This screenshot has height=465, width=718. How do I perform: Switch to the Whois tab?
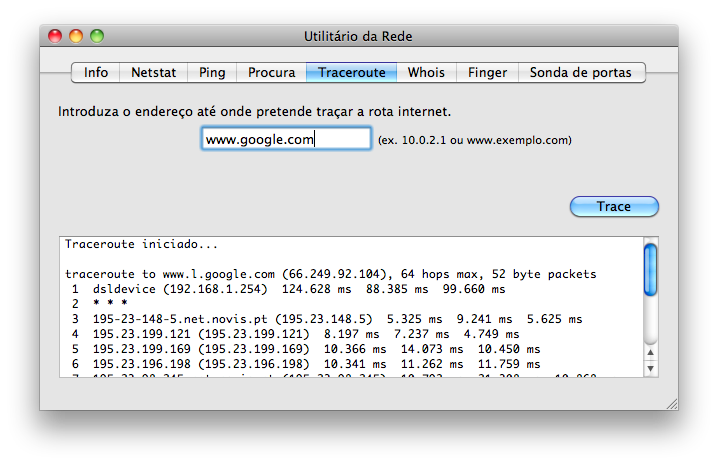(x=427, y=72)
